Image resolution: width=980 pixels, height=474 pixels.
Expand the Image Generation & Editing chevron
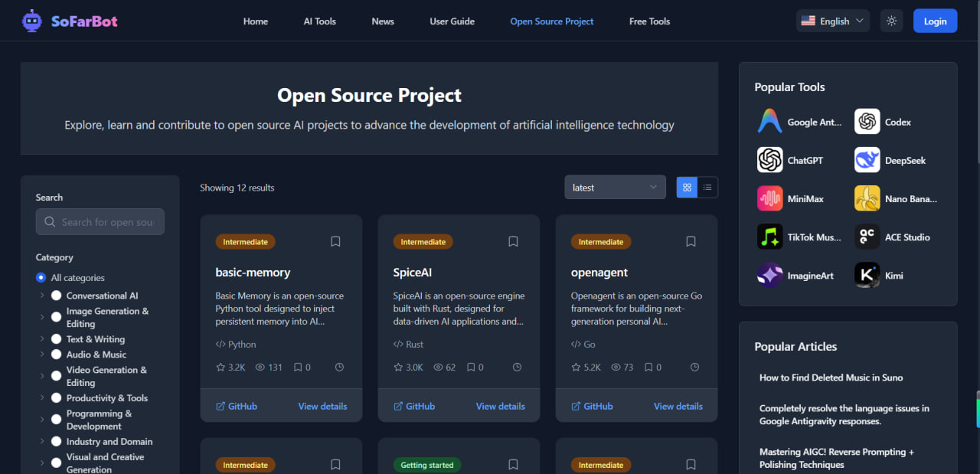42,317
